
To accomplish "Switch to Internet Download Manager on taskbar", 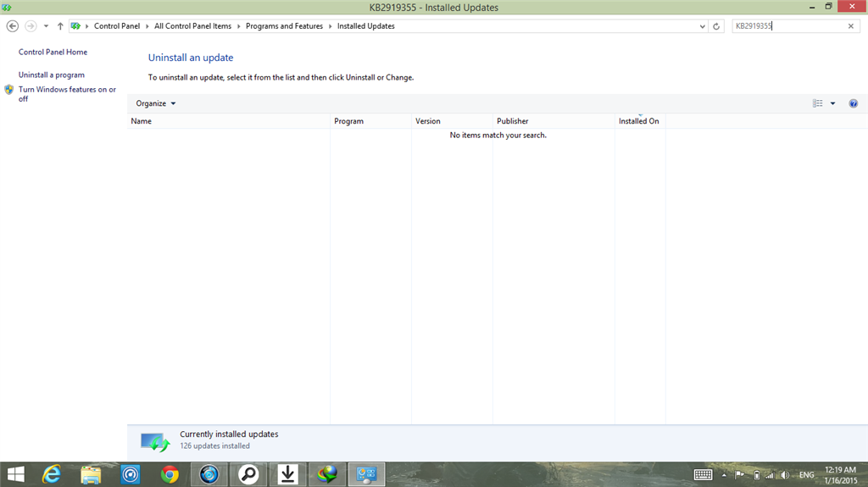I will point(327,474).
